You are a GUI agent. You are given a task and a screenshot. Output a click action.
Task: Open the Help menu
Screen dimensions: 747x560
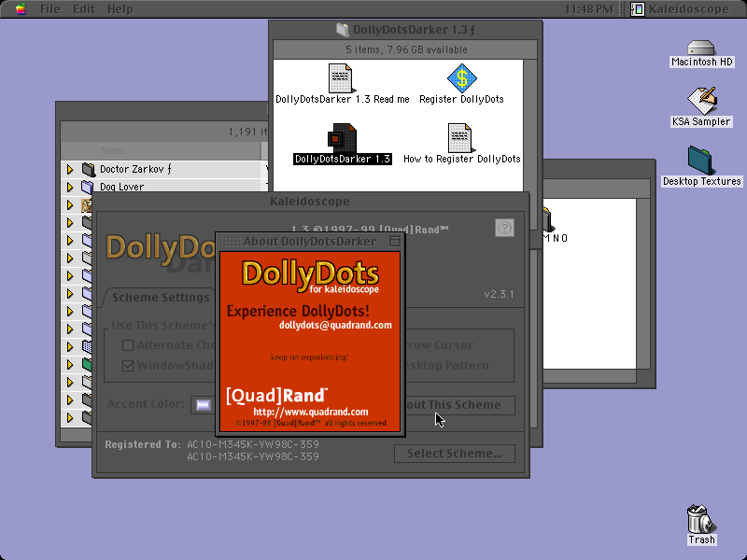pos(120,9)
